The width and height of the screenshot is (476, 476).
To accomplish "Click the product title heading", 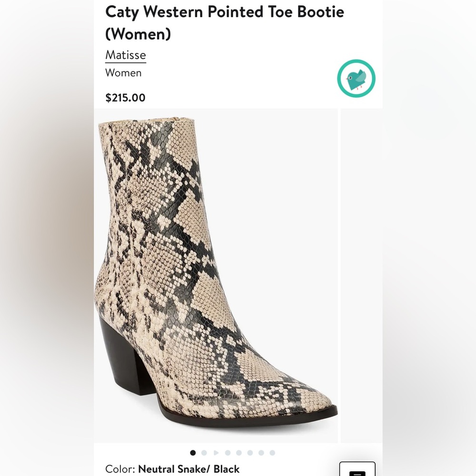I will [x=225, y=21].
